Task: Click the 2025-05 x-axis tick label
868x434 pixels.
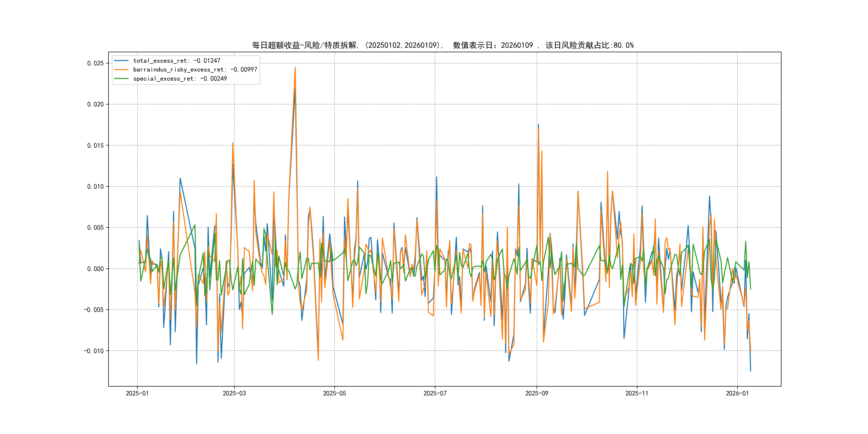Action: pos(334,393)
